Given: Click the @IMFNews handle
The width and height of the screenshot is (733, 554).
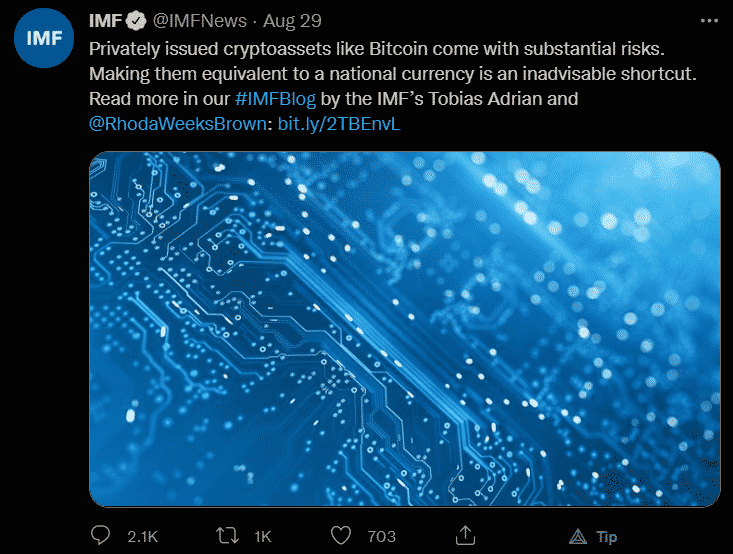Looking at the screenshot, I should [x=200, y=21].
